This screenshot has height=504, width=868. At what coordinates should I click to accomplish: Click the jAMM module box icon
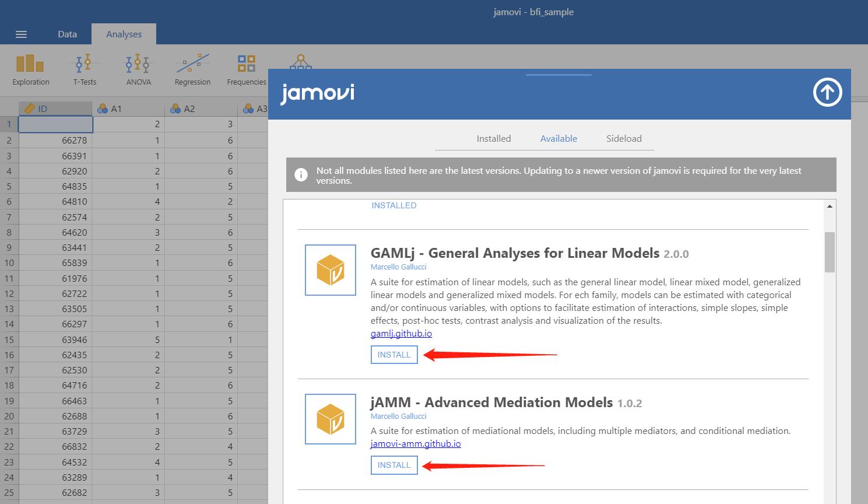331,419
